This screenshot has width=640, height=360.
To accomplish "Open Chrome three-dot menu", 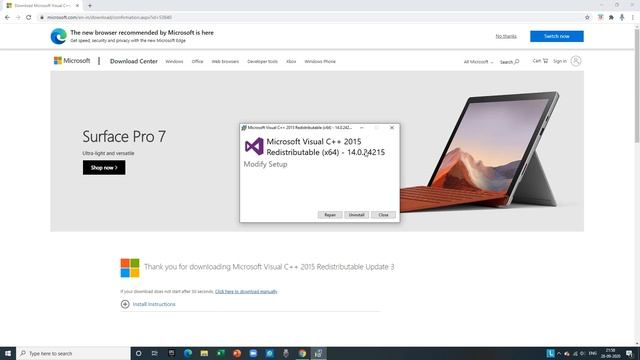I will pos(633,17).
